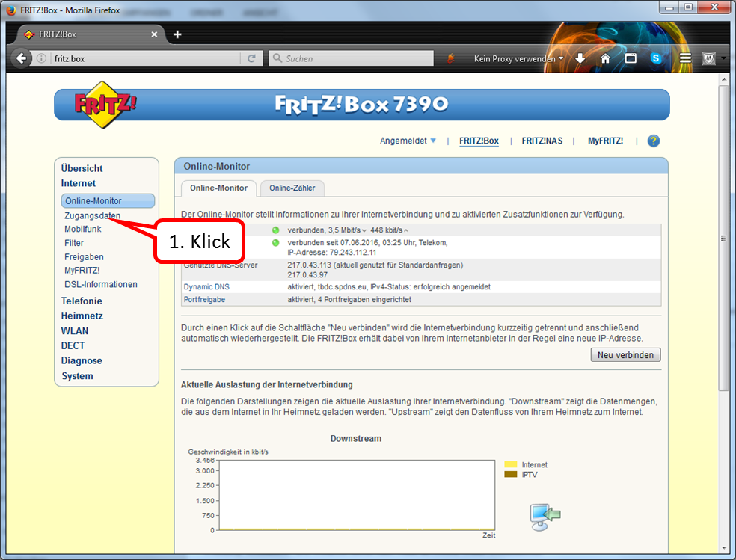
Task: Expand the Kein Proxy verwenden dropdown
Action: [x=518, y=58]
